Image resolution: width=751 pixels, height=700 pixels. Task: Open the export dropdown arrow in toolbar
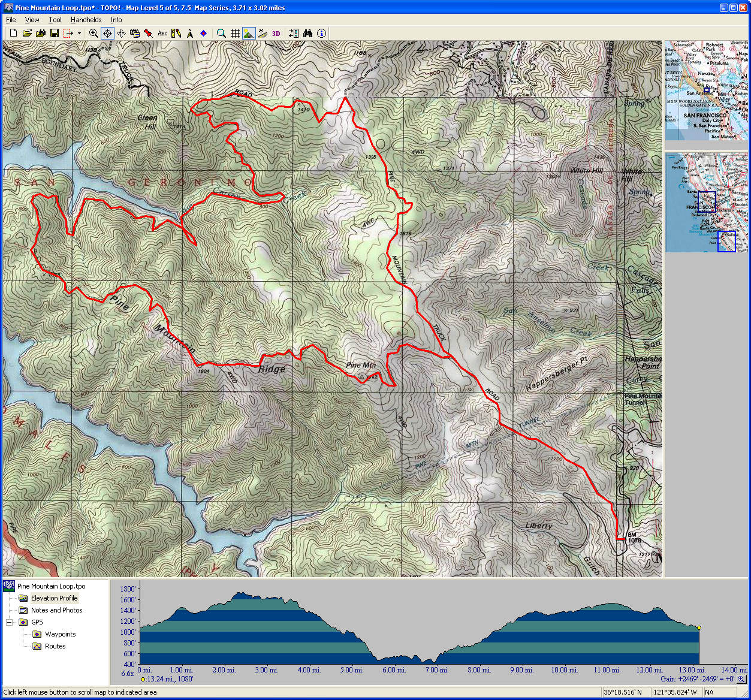tap(79, 34)
